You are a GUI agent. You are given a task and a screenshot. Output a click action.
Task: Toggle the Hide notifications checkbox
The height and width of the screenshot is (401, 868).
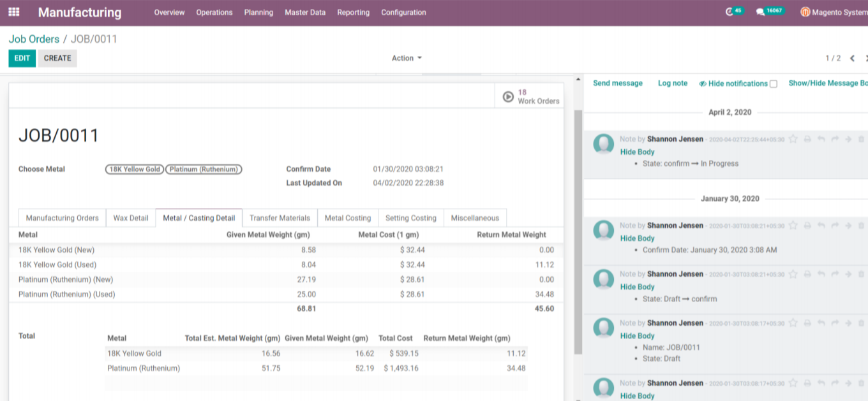pos(774,84)
